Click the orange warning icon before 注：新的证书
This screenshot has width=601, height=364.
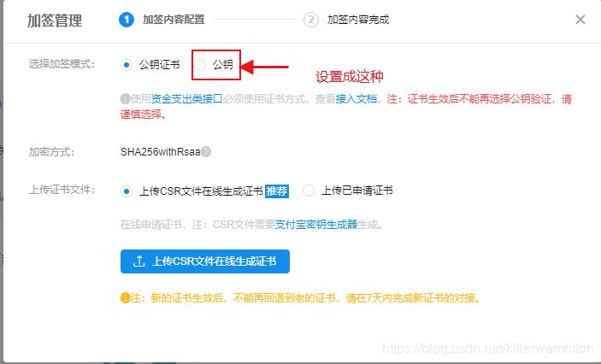pos(125,297)
